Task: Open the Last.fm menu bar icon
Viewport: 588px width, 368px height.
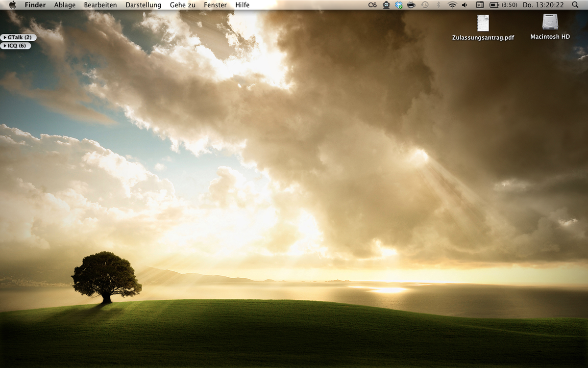Action: 372,5
